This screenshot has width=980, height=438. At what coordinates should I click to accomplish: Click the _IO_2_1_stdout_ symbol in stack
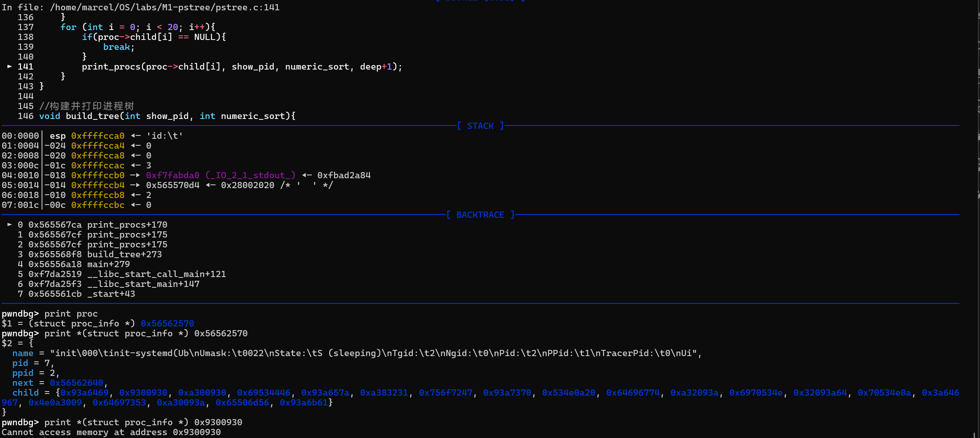(250, 175)
